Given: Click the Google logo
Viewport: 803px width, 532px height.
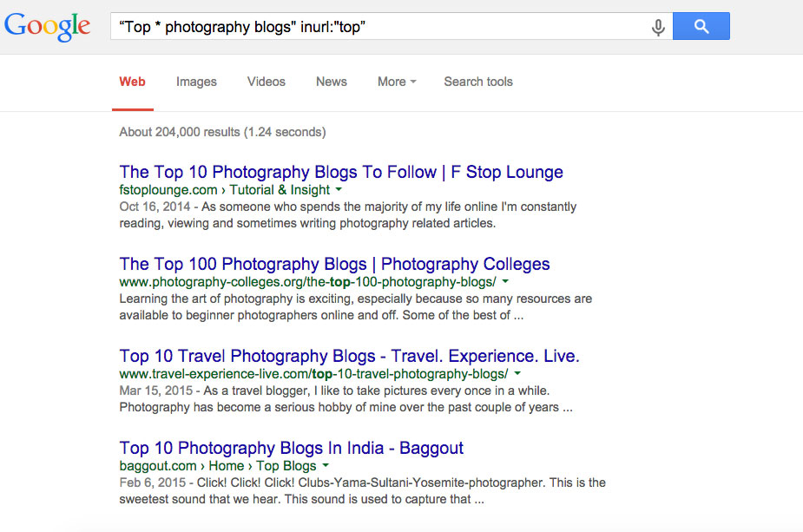Looking at the screenshot, I should pos(48,26).
